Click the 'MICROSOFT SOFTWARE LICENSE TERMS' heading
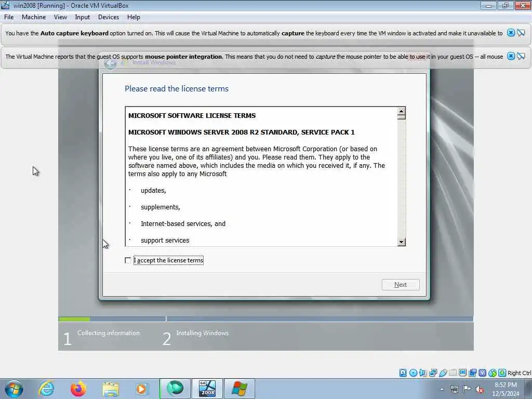The width and height of the screenshot is (532, 399). (x=192, y=115)
